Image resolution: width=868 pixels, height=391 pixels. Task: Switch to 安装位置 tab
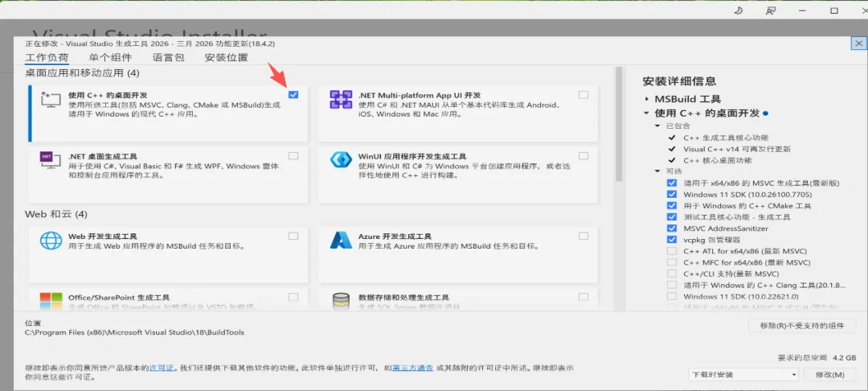coord(227,58)
